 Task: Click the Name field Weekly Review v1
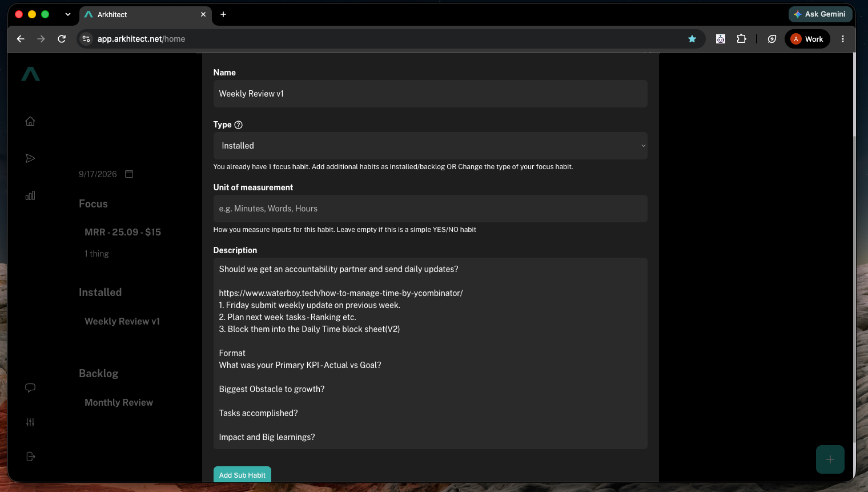pyautogui.click(x=430, y=94)
